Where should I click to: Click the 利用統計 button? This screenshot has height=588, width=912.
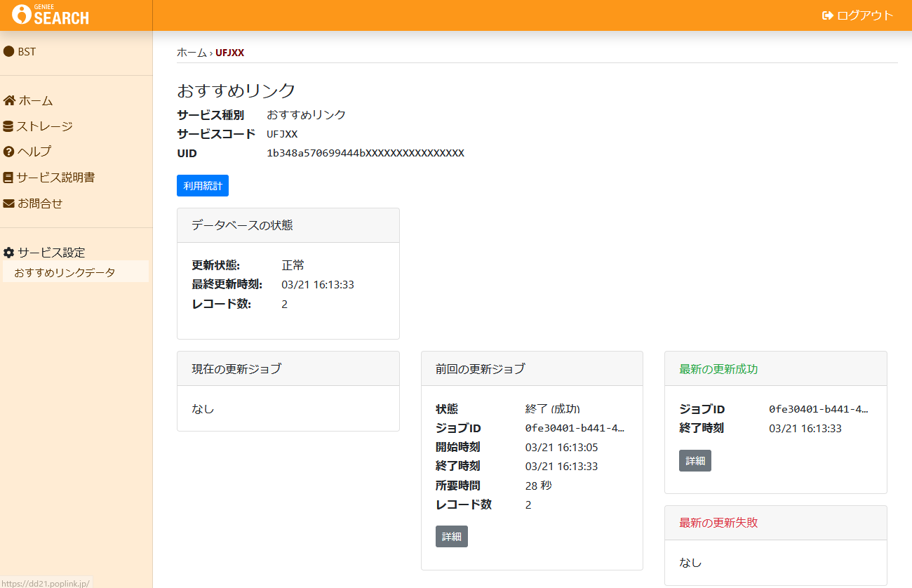click(203, 186)
